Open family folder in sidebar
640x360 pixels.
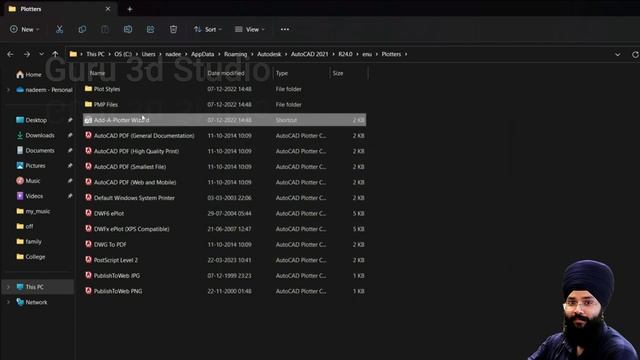(29, 241)
